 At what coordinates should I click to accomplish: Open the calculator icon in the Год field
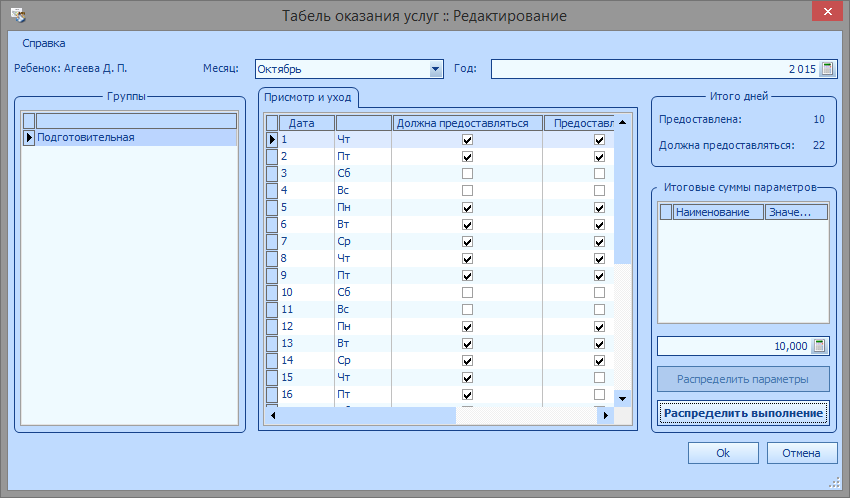827,69
